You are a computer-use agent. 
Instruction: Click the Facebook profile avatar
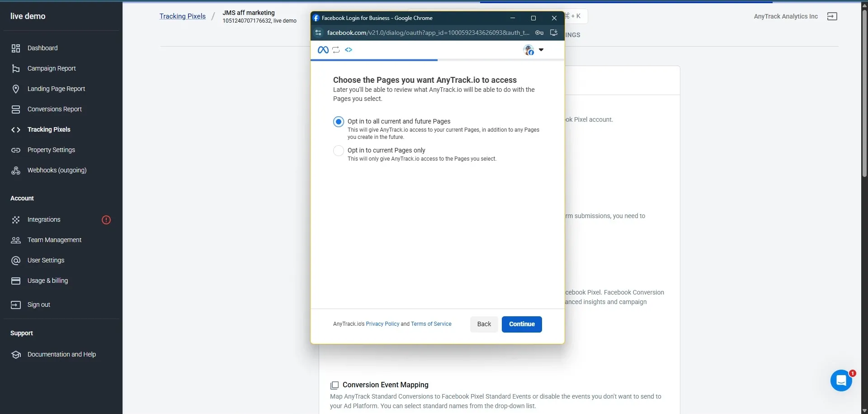point(528,50)
